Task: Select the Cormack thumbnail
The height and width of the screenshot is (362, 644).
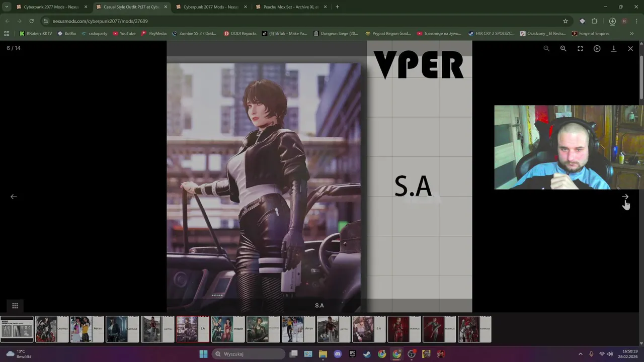Action: coord(122,329)
